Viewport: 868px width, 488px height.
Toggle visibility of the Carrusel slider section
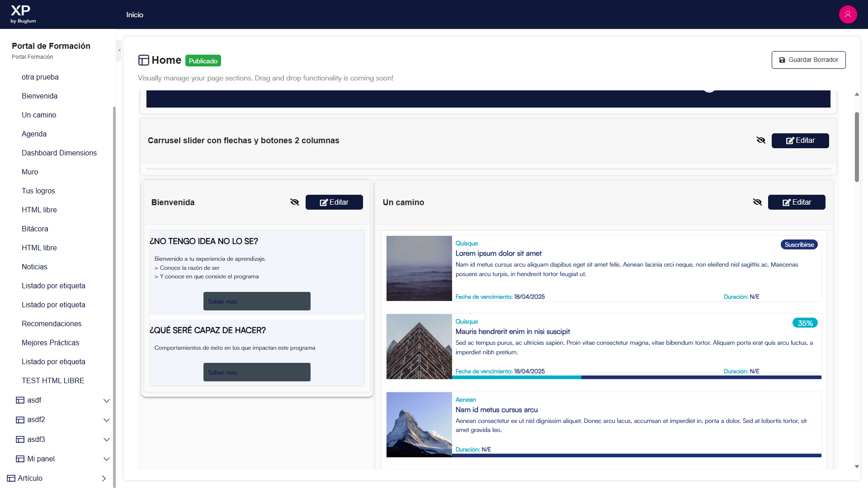(x=761, y=141)
